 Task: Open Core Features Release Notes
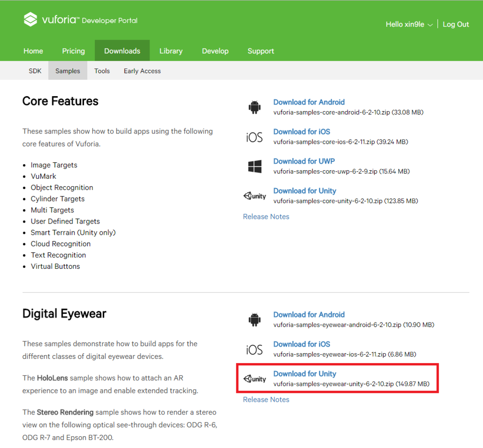(x=266, y=216)
